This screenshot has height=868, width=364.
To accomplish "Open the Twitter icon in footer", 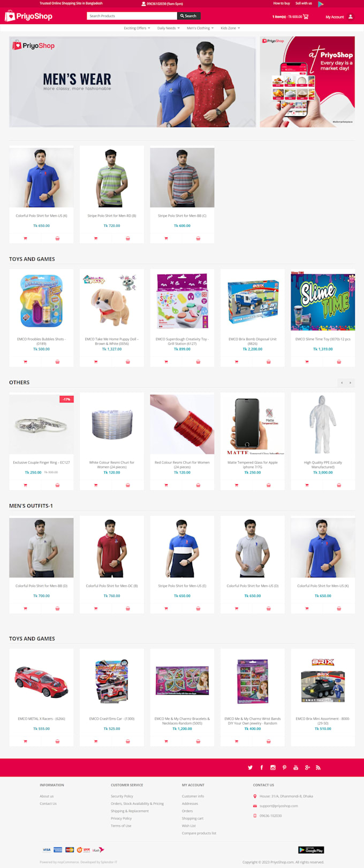I will 250,767.
